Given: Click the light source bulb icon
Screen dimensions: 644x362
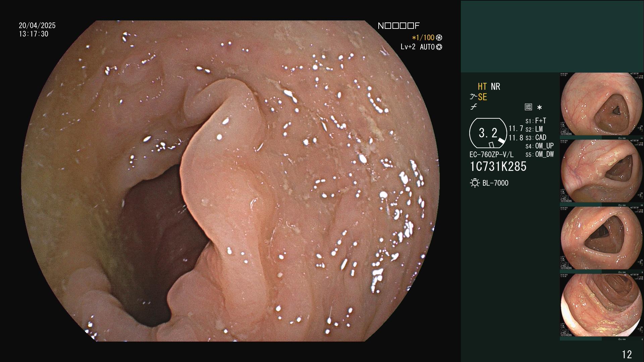Looking at the screenshot, I should pos(475,183).
